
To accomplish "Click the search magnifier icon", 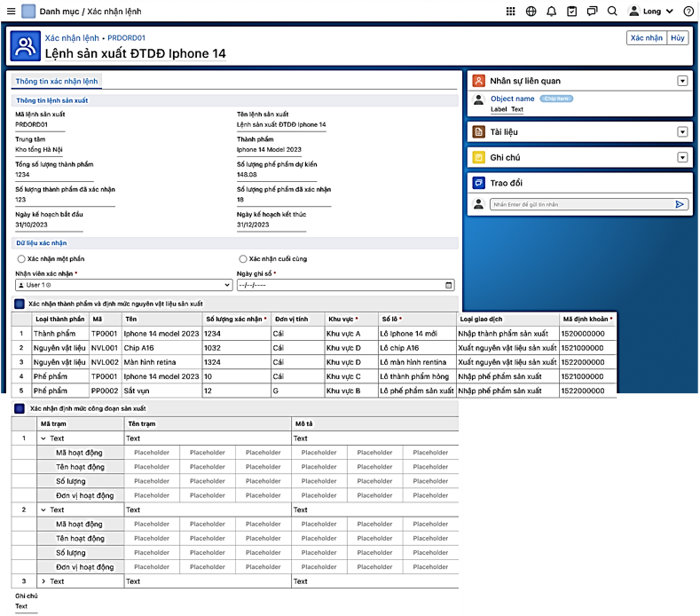I will point(612,12).
